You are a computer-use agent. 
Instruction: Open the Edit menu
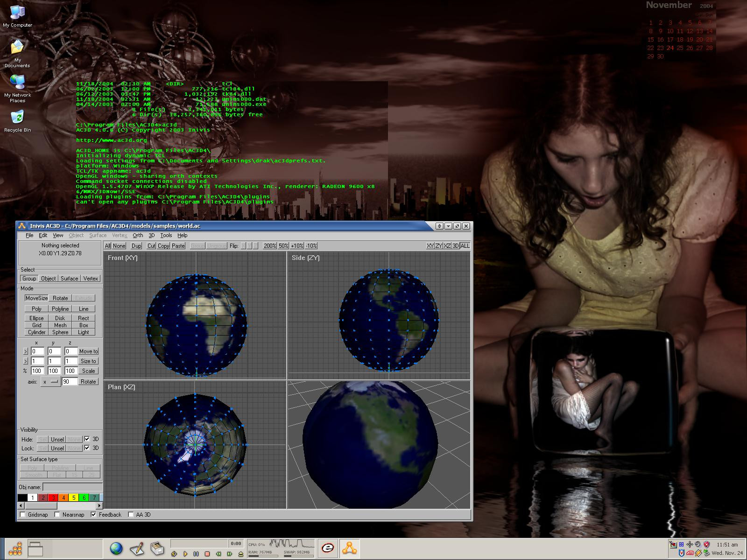43,236
